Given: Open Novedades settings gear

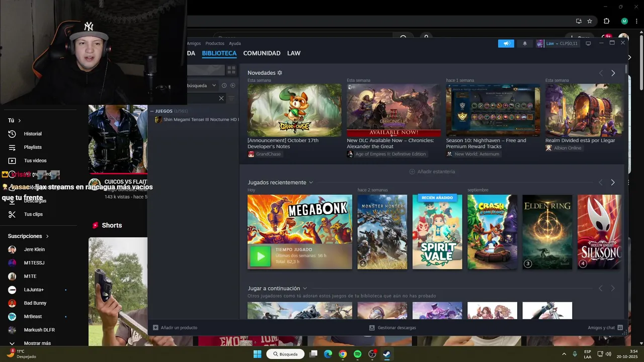Looking at the screenshot, I should (x=280, y=73).
